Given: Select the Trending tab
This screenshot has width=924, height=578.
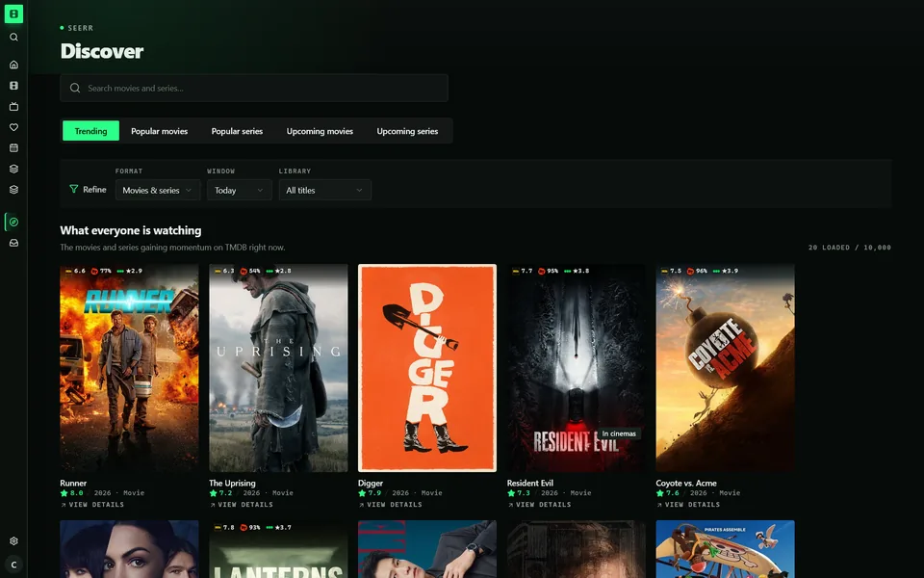Looking at the screenshot, I should (90, 131).
